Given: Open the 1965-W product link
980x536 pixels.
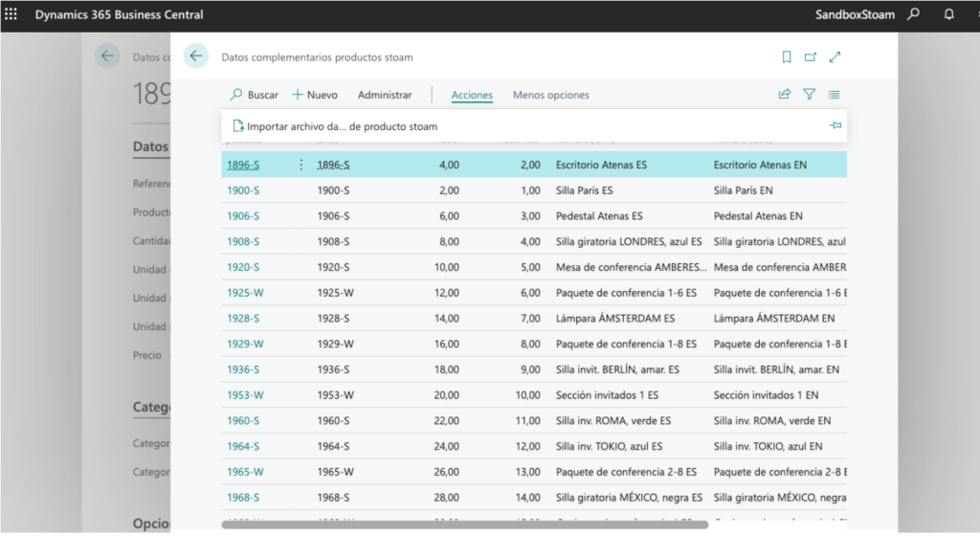Looking at the screenshot, I should point(245,472).
